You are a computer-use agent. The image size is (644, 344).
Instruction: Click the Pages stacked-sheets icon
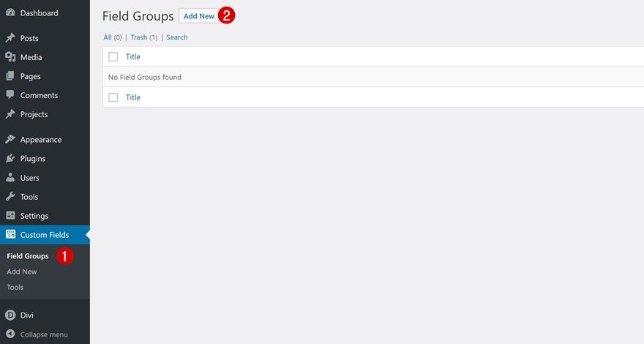[x=10, y=76]
